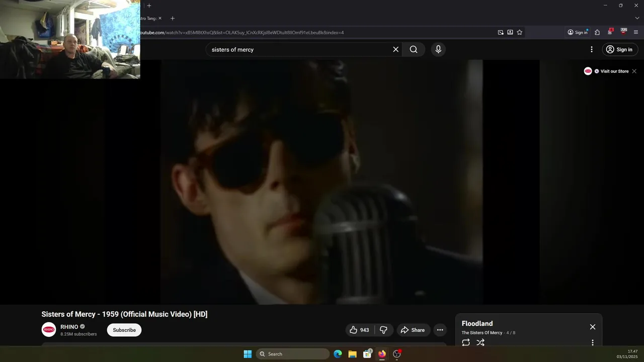This screenshot has height=362, width=644.
Task: Open Microsoft Store from taskbar
Action: tap(367, 354)
